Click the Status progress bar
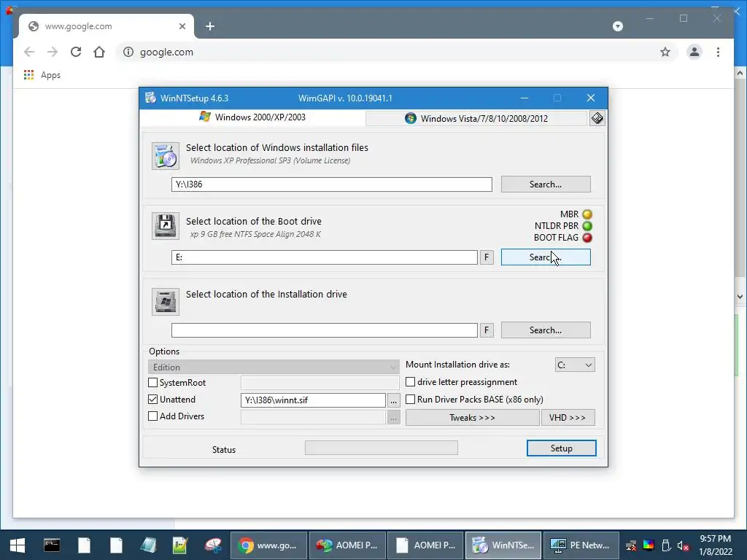Image resolution: width=747 pixels, height=560 pixels. (381, 448)
